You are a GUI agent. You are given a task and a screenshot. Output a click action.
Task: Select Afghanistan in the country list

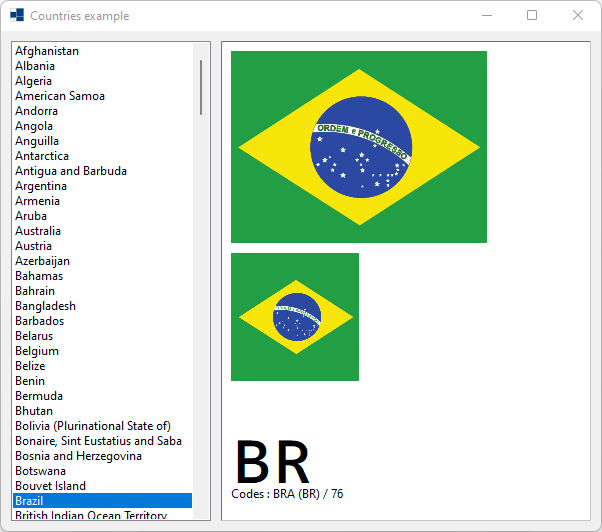point(103,51)
